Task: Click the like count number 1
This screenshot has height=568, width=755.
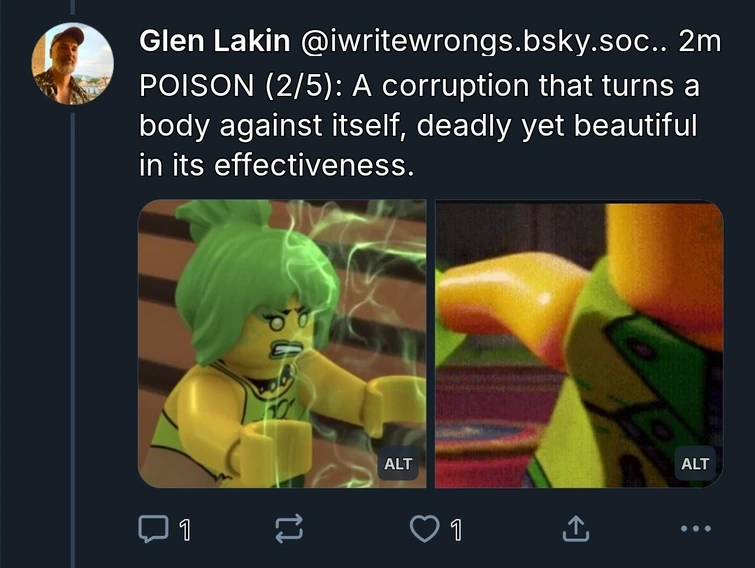Action: pos(456,530)
